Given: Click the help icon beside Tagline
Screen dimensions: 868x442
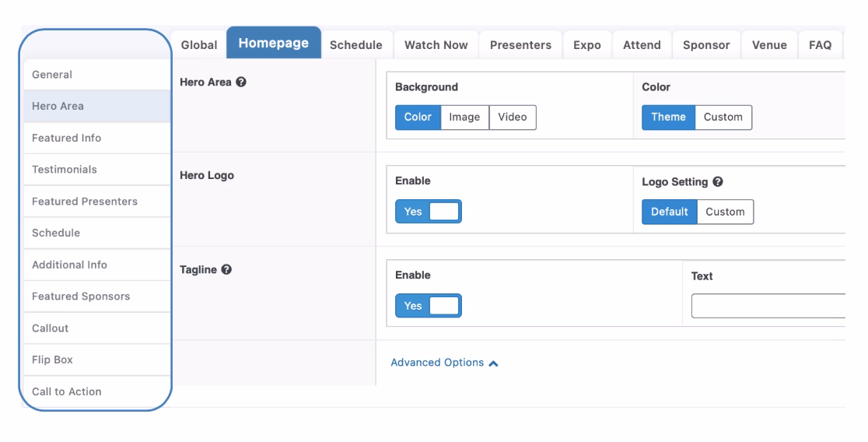Looking at the screenshot, I should (x=226, y=270).
